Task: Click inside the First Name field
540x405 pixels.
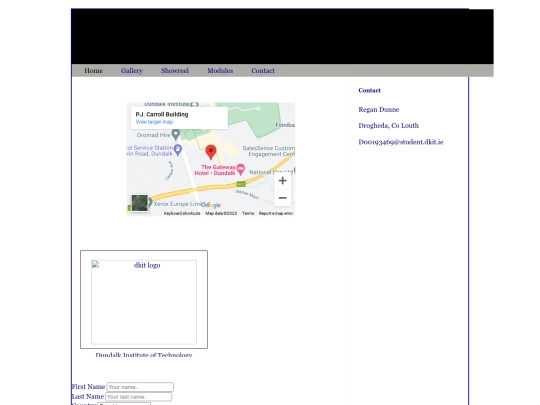Action: 140,387
